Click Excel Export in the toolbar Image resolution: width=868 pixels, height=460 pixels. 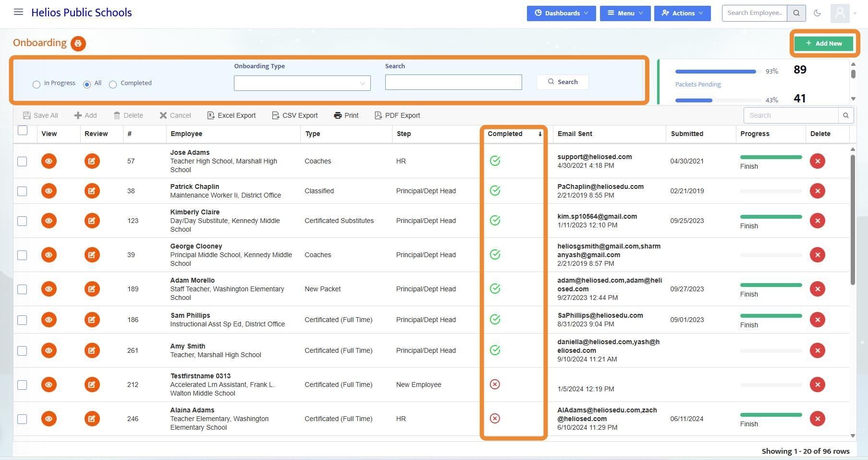point(232,115)
